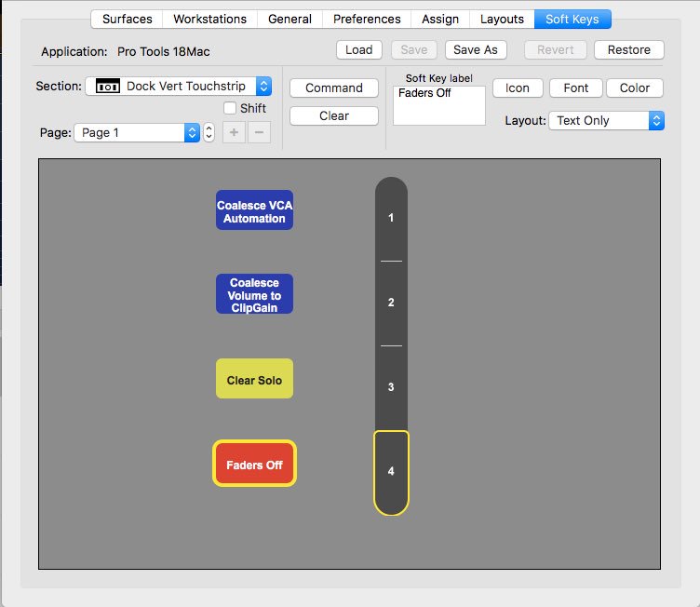Open the Layout Text Only dropdown
Image resolution: width=700 pixels, height=607 pixels.
[607, 121]
